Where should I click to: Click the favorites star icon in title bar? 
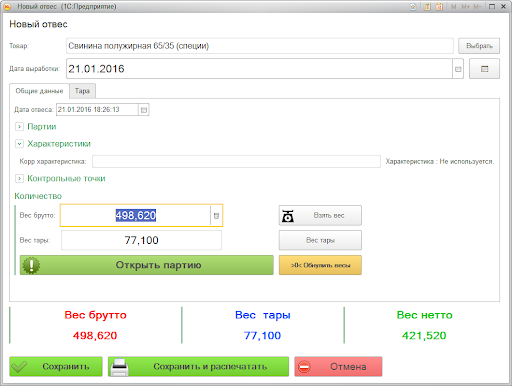(x=413, y=7)
